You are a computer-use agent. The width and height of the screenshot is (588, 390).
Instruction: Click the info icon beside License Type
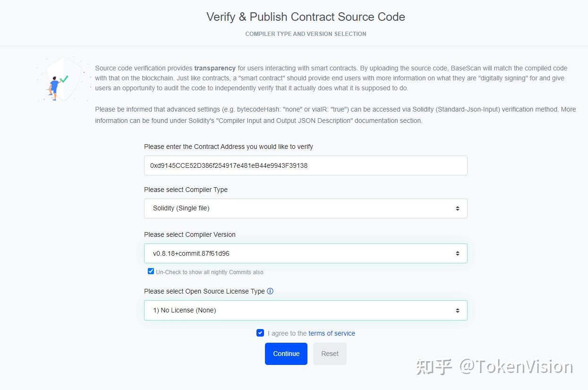coord(270,291)
